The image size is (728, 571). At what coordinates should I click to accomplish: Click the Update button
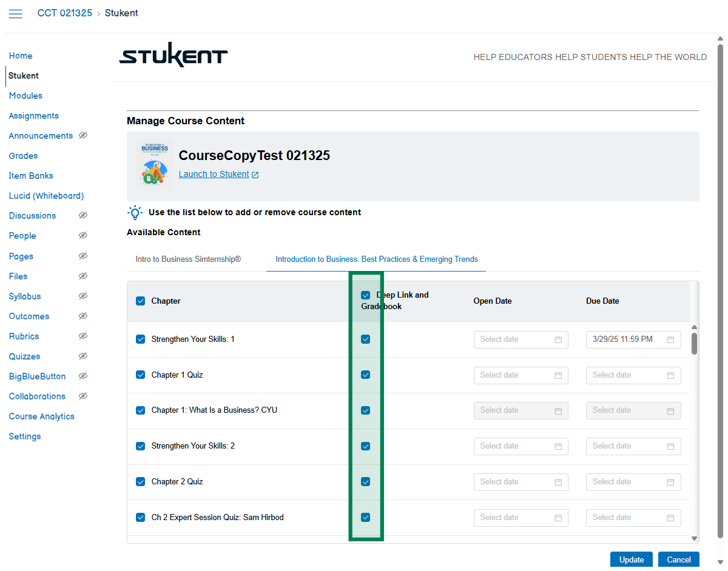click(631, 559)
